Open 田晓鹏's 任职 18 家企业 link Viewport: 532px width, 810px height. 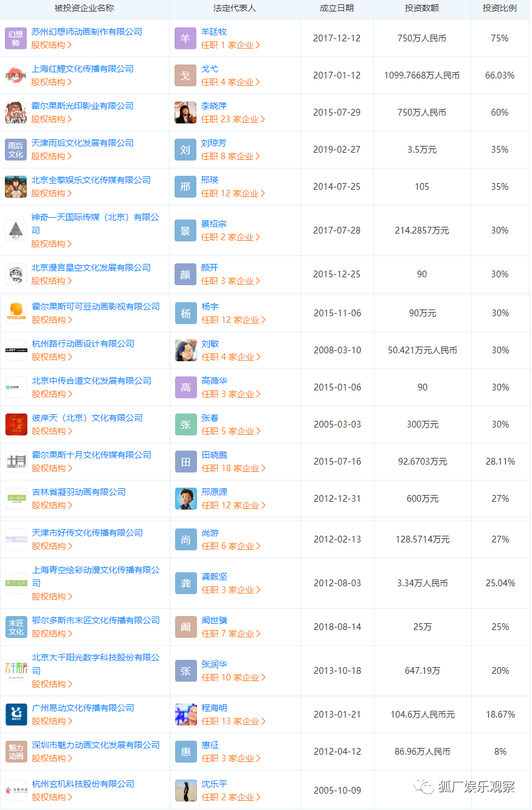point(234,468)
